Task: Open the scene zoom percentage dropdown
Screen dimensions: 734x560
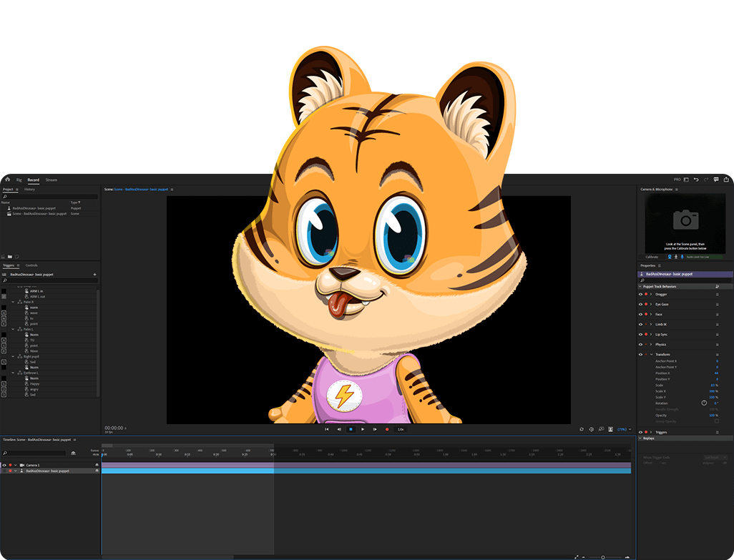Action: pos(624,429)
